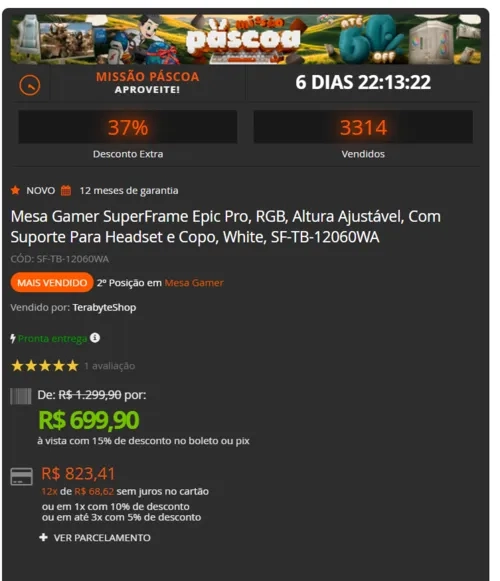Viewport: 500px width, 581px height.
Task: Click the plus icon beside Ver Parcelamento
Action: (x=43, y=537)
